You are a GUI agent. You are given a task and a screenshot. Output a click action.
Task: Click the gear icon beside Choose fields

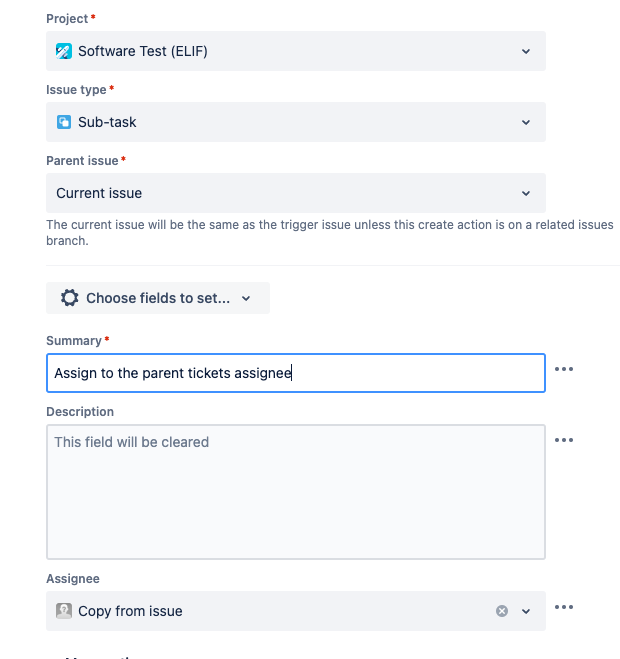point(69,298)
